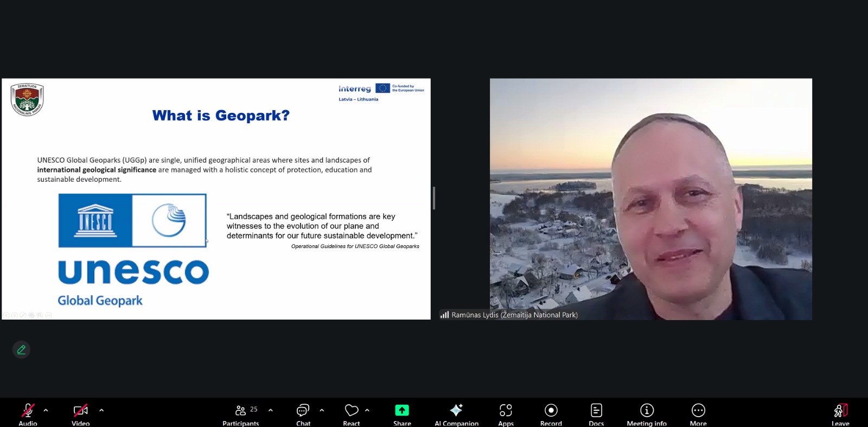Click the divider handle between slide and video
Image resolution: width=868 pixels, height=427 pixels.
tap(434, 198)
